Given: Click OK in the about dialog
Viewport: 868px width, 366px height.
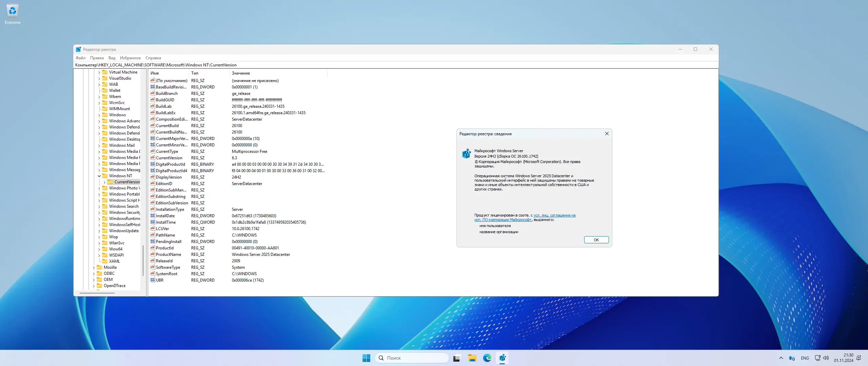Looking at the screenshot, I should pyautogui.click(x=596, y=240).
